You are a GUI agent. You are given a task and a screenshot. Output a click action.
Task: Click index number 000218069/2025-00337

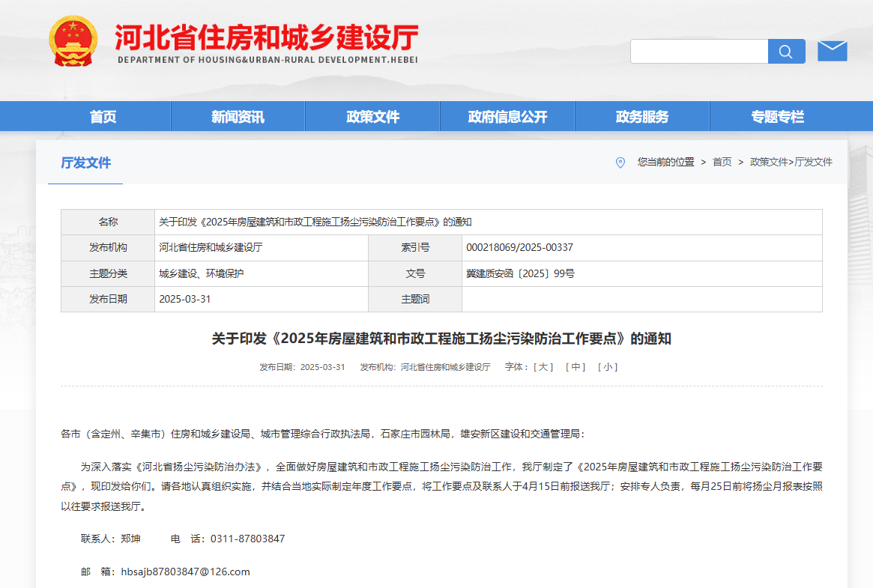tap(519, 247)
